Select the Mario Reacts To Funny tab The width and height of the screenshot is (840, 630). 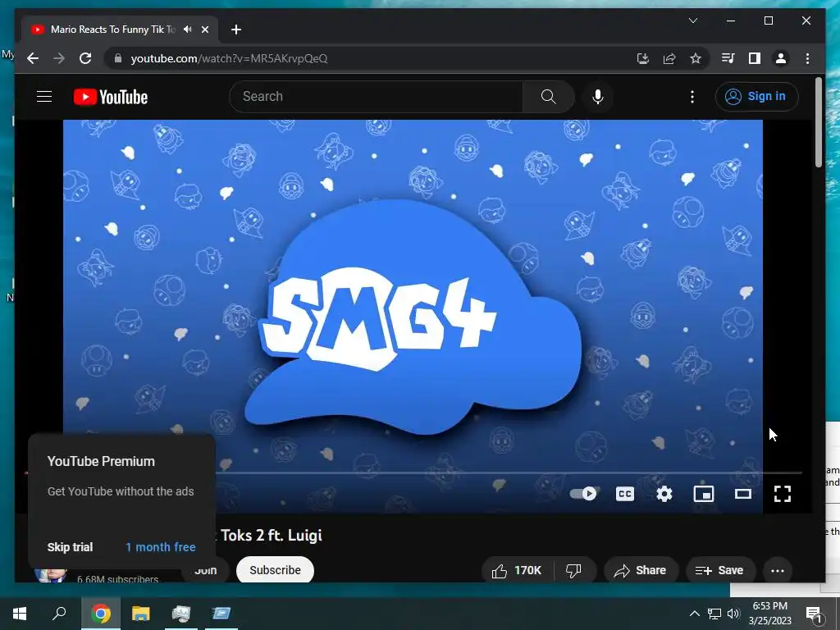click(113, 30)
